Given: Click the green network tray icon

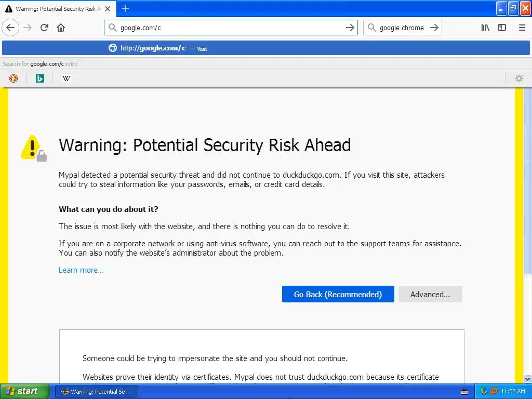Looking at the screenshot, I should click(484, 392).
